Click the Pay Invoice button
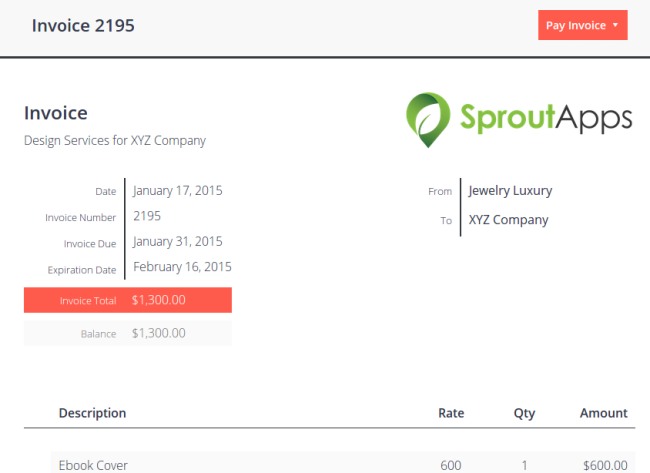 click(582, 25)
